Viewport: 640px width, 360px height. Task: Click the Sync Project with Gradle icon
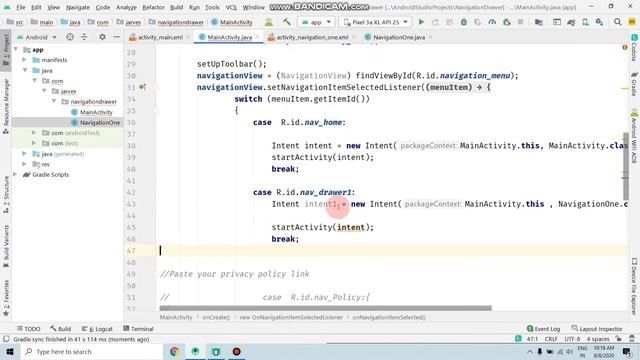point(571,22)
